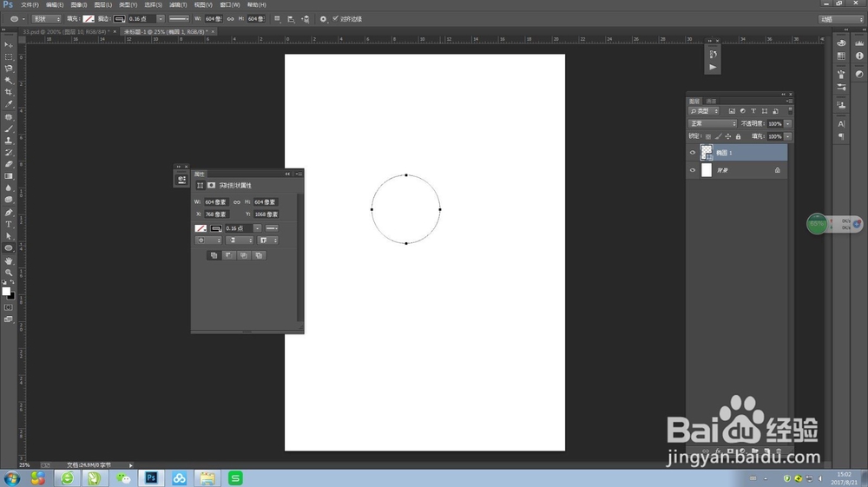
Task: Open the Filter menu
Action: point(178,4)
